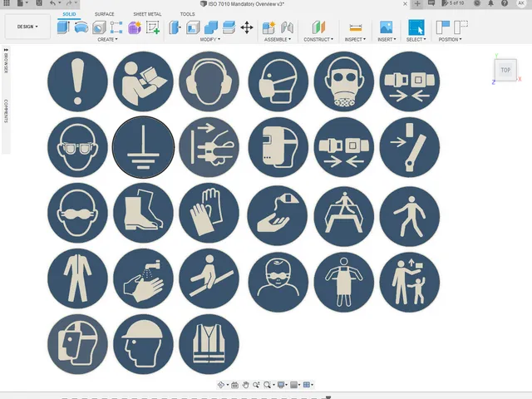The image size is (532, 399).
Task: Select the wash hands sign disc
Action: coord(143,278)
